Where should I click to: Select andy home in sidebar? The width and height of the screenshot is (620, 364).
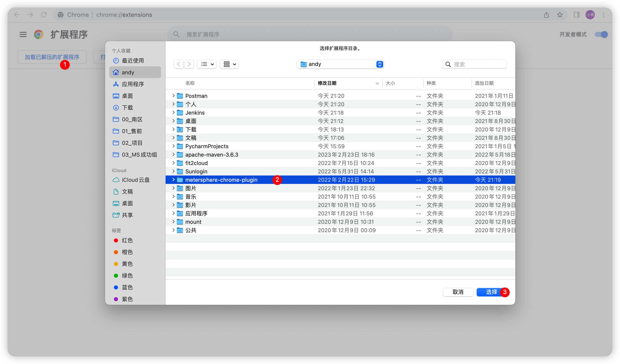135,72
